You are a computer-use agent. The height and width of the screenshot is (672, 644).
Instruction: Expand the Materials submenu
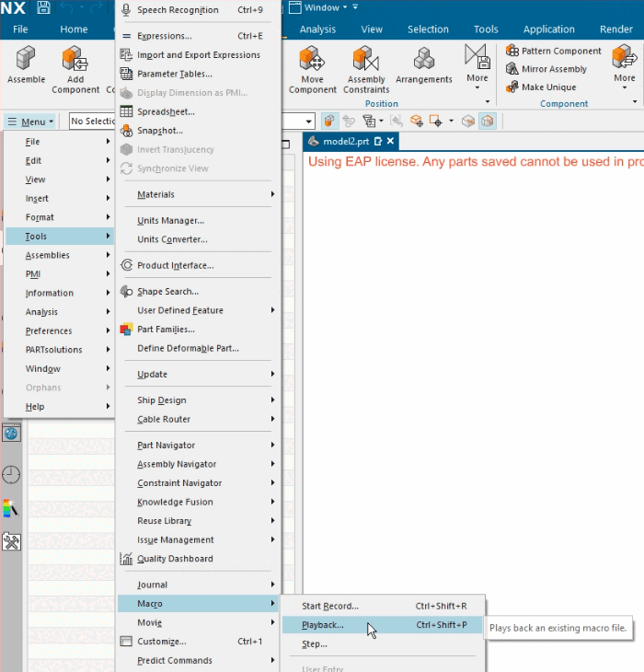coord(198,194)
